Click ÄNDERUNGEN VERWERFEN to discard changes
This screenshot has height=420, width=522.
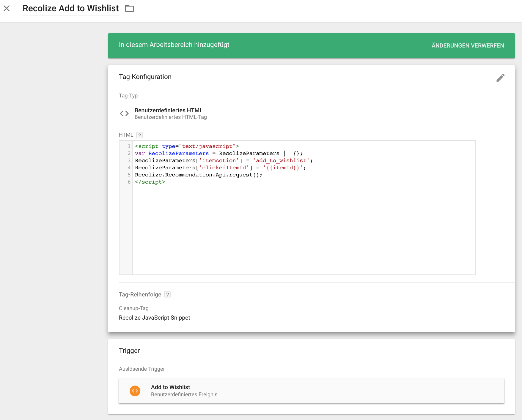[468, 45]
